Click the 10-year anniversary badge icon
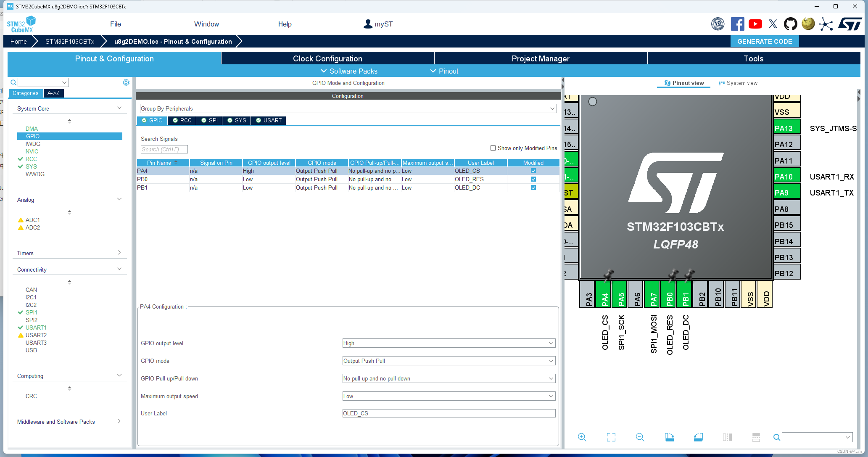Screen dimensions: 868x457 coord(718,24)
